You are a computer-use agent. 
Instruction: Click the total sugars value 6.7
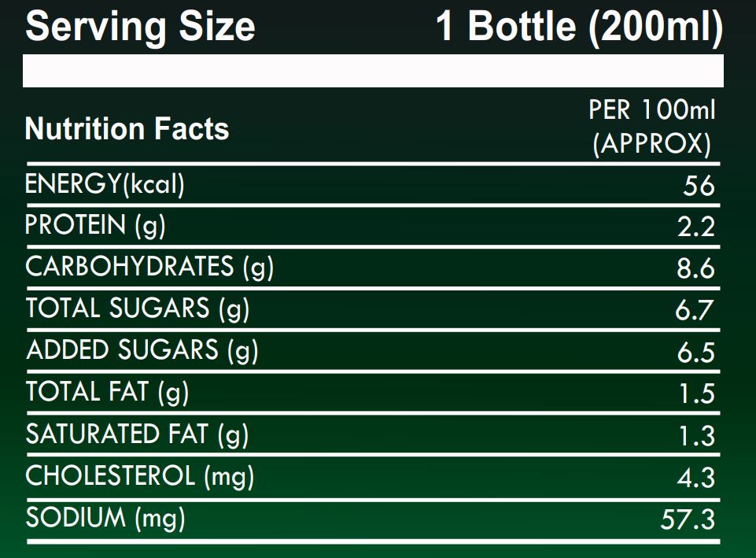[x=695, y=310]
